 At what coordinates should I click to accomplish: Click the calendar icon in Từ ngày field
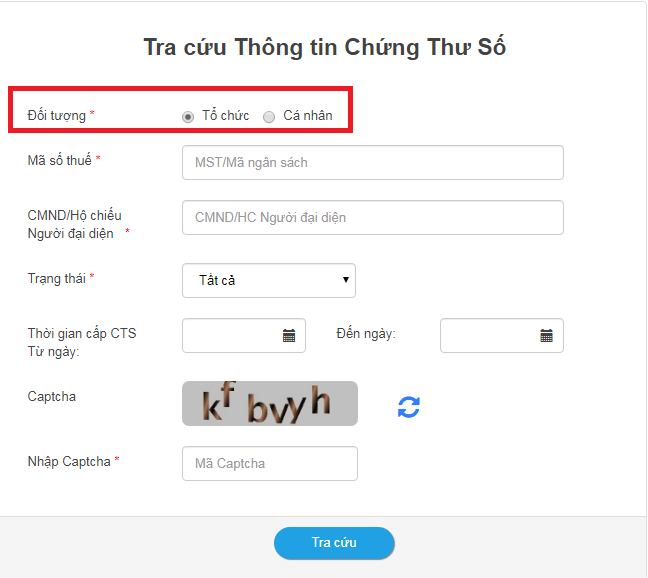pyautogui.click(x=289, y=335)
